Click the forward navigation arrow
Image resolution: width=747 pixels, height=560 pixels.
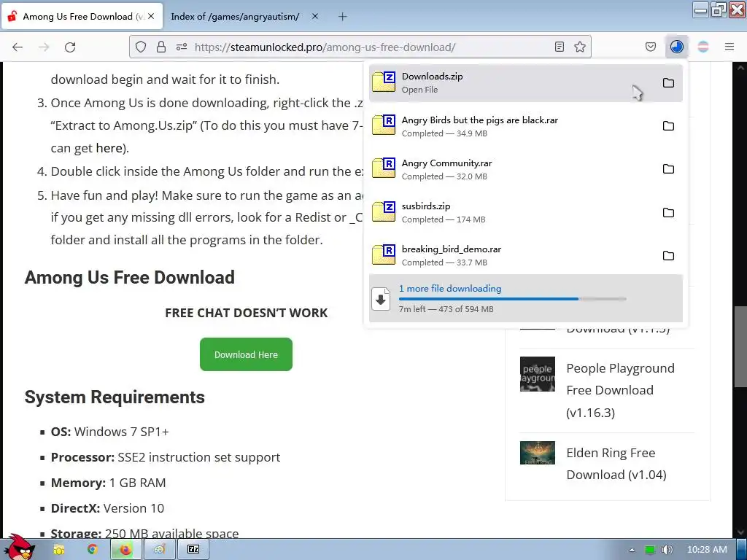pyautogui.click(x=44, y=47)
